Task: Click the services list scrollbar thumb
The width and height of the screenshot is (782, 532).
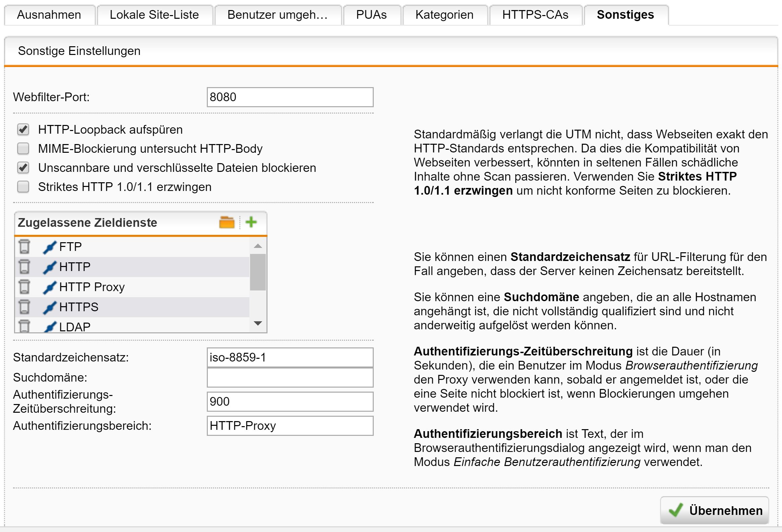Action: (258, 272)
